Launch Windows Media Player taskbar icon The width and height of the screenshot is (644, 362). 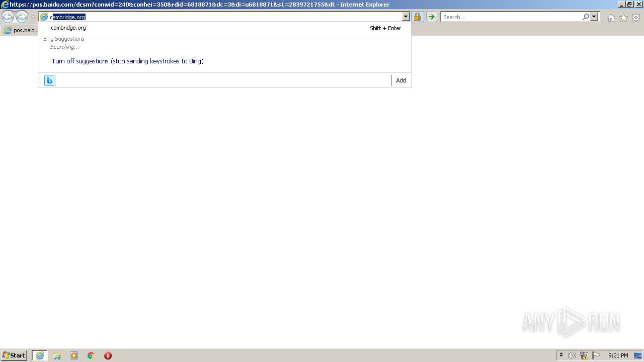tap(74, 355)
